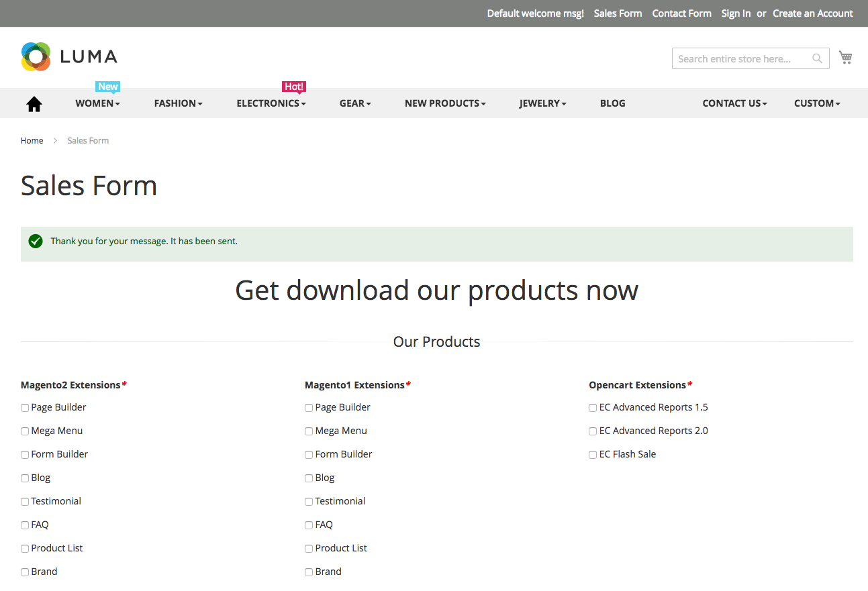This screenshot has height=591, width=868.
Task: Click the Sales Form page heading
Action: point(89,186)
